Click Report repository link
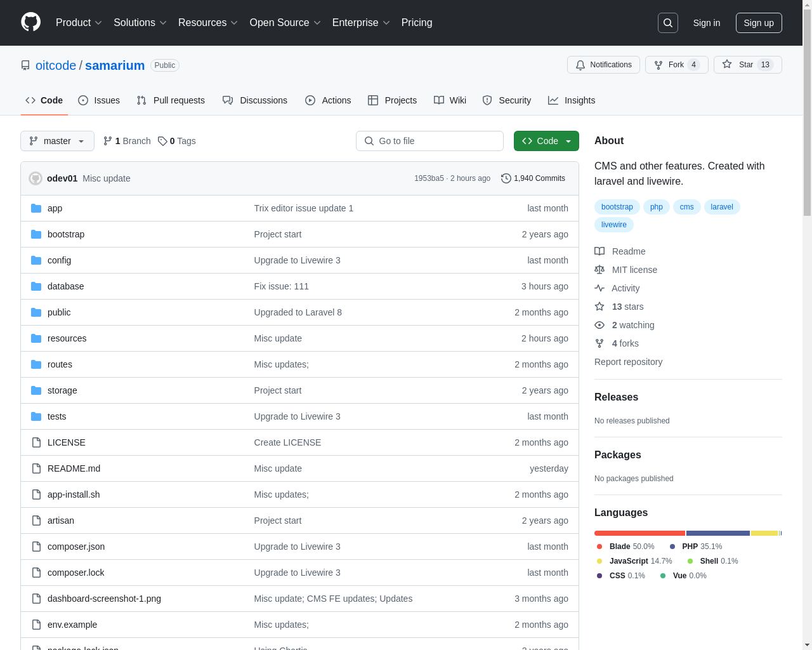Viewport: 812px width, 650px height. pyautogui.click(x=629, y=362)
